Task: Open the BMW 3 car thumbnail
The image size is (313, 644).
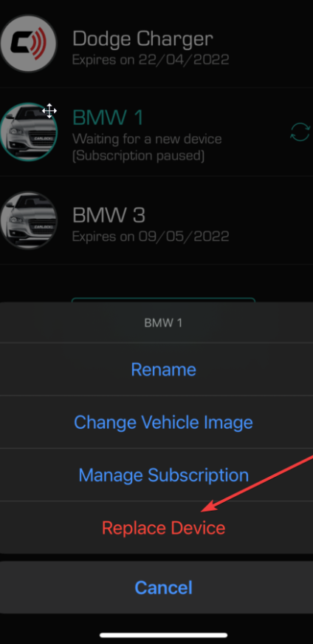Action: coord(29,220)
